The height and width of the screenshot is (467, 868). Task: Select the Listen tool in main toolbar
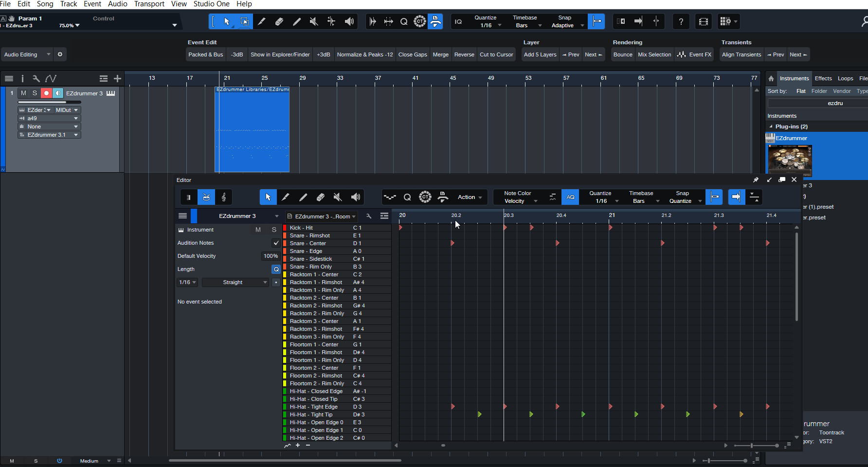349,21
